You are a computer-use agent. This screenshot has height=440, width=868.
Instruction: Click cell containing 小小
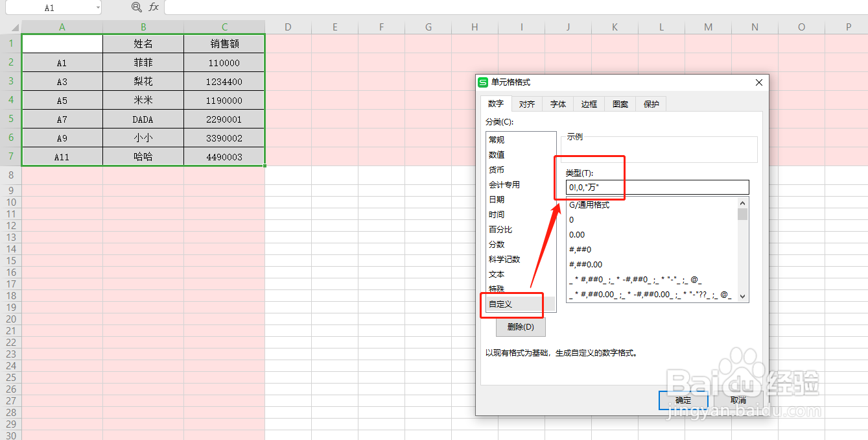point(143,138)
